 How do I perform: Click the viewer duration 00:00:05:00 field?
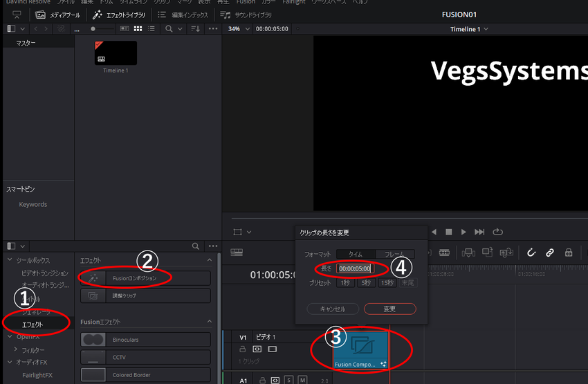(x=272, y=29)
